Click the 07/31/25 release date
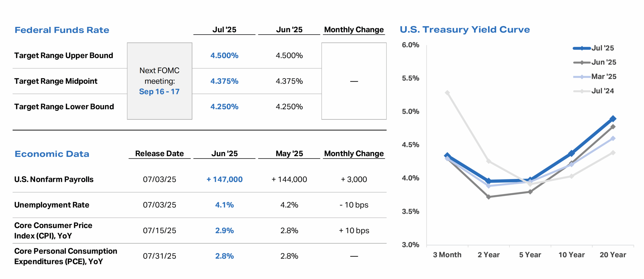Screen dimensions: 644x279 (159, 256)
